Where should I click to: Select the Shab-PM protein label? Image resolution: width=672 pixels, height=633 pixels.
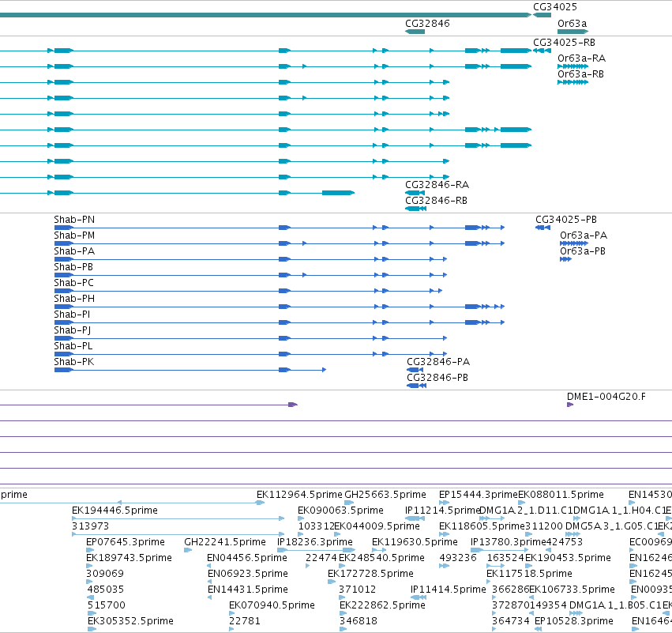tap(74, 235)
